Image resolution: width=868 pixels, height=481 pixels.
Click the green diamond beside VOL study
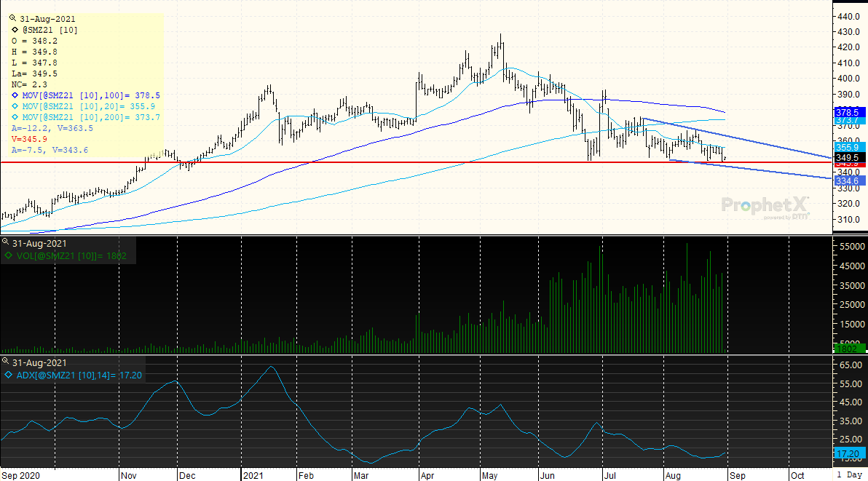point(9,255)
